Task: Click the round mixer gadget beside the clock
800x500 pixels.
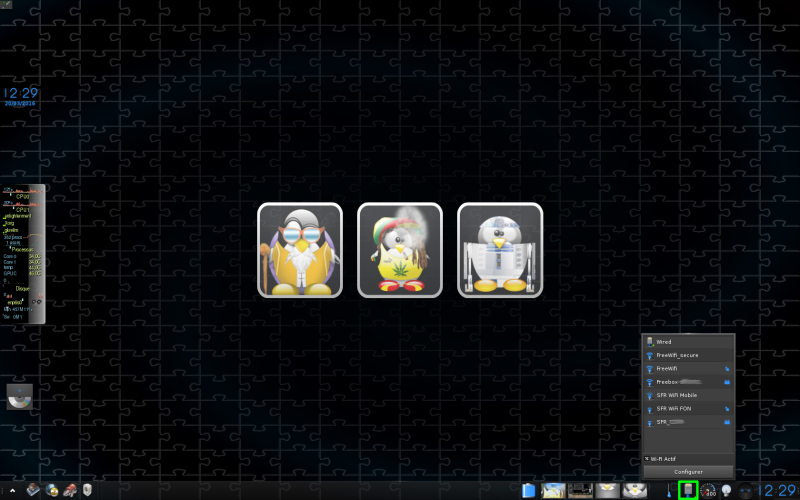Action: [745, 491]
